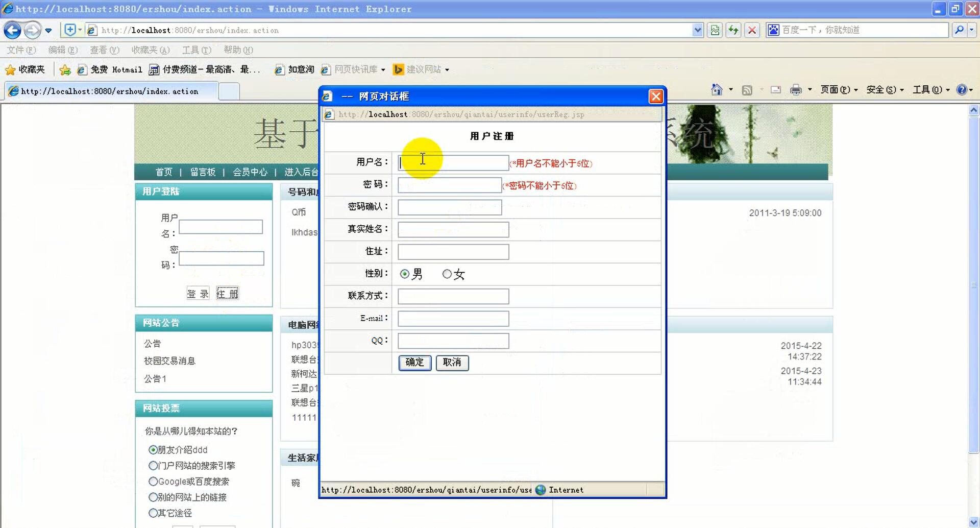Screen dimensions: 980x528
Task: Click the 用户名 field in registration dialog
Action: (453, 162)
